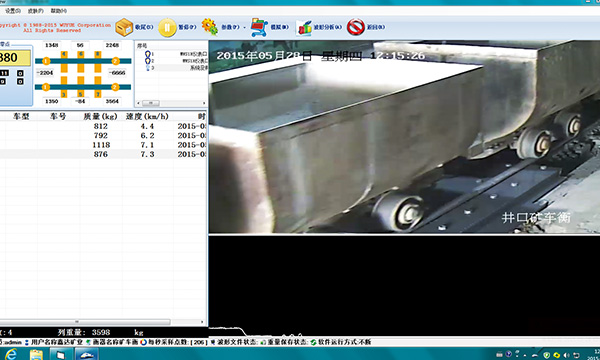The image size is (600, 360).
Task: Expand dropdown arrow next to gears icon
Action: tap(245, 28)
